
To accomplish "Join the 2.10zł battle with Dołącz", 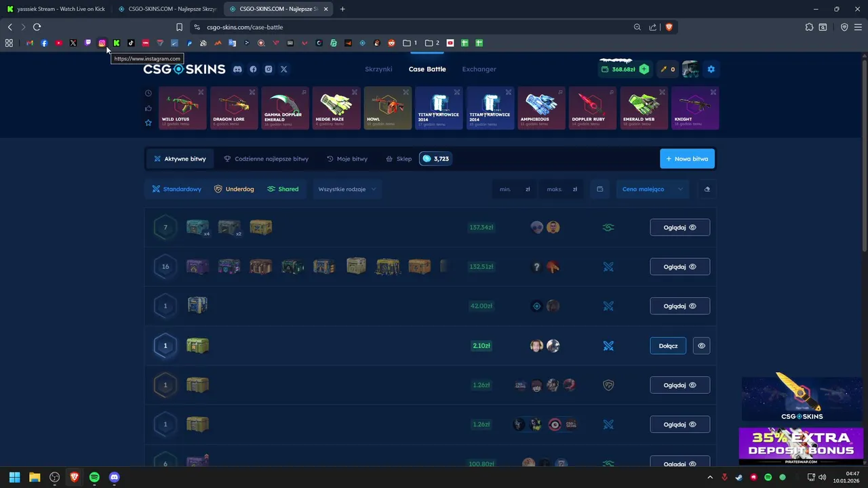I will (668, 346).
